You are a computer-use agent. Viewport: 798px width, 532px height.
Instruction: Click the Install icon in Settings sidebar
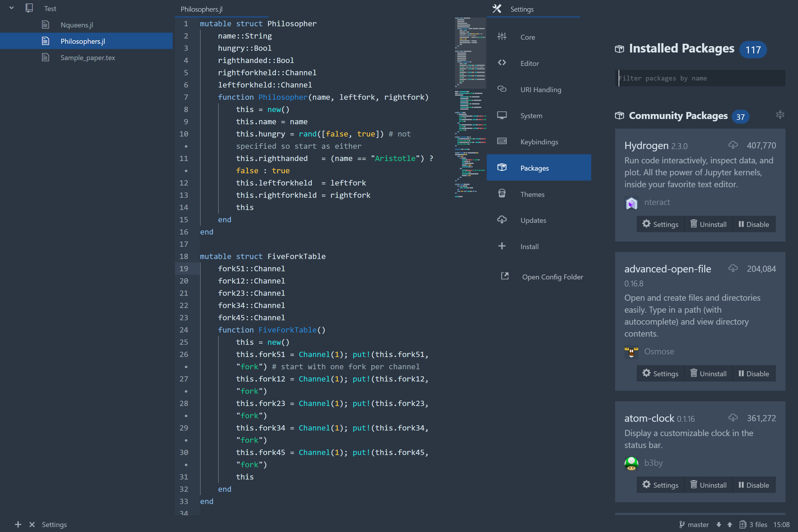pos(502,246)
